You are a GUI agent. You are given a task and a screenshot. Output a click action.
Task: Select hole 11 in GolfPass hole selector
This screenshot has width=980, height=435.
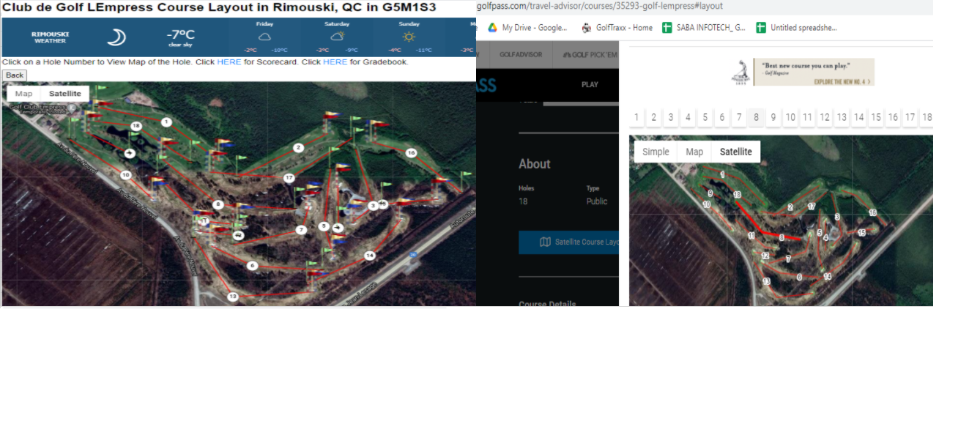coord(807,117)
